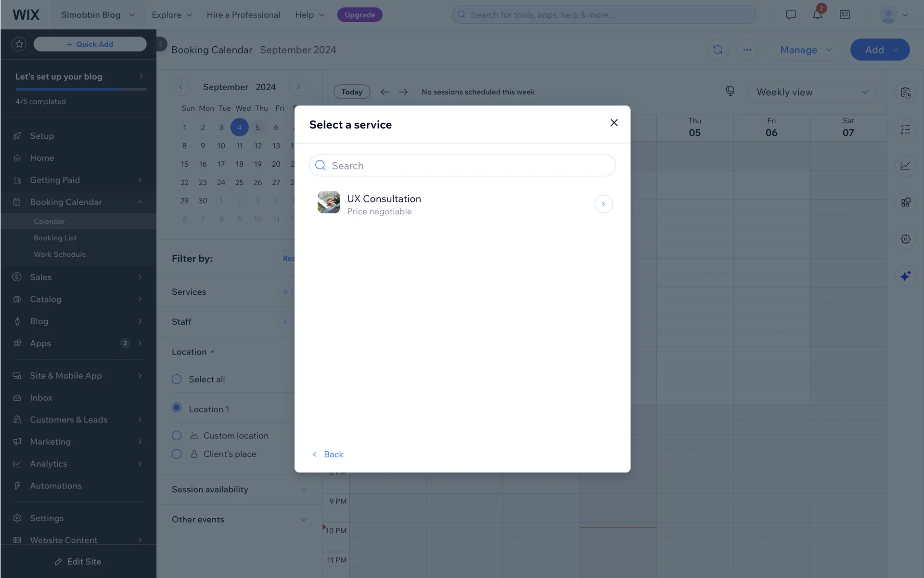
Task: Click the purple Upgrade button
Action: click(x=359, y=15)
